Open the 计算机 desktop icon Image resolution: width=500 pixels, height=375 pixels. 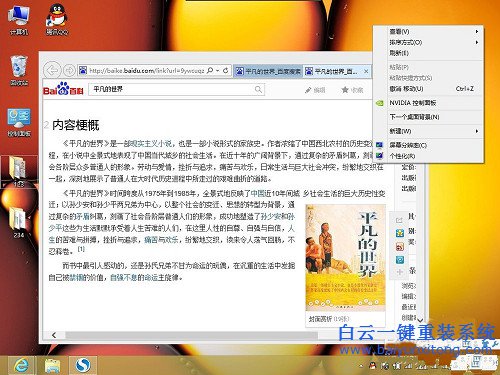[x=19, y=20]
